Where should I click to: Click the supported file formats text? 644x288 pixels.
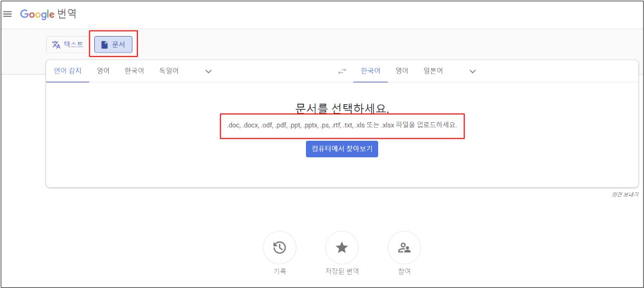point(342,125)
